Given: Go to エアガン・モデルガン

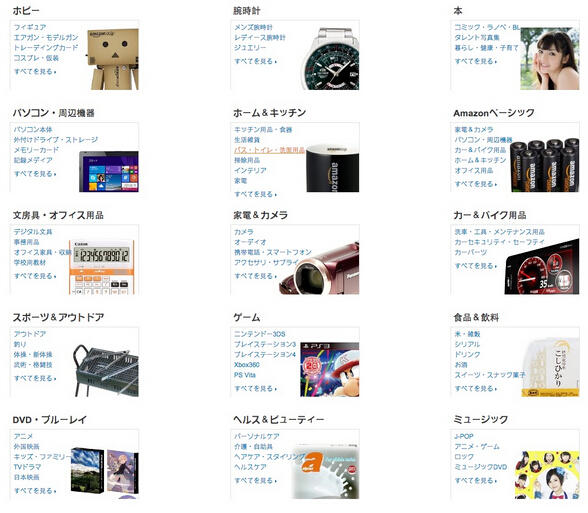Looking at the screenshot, I should (x=46, y=38).
